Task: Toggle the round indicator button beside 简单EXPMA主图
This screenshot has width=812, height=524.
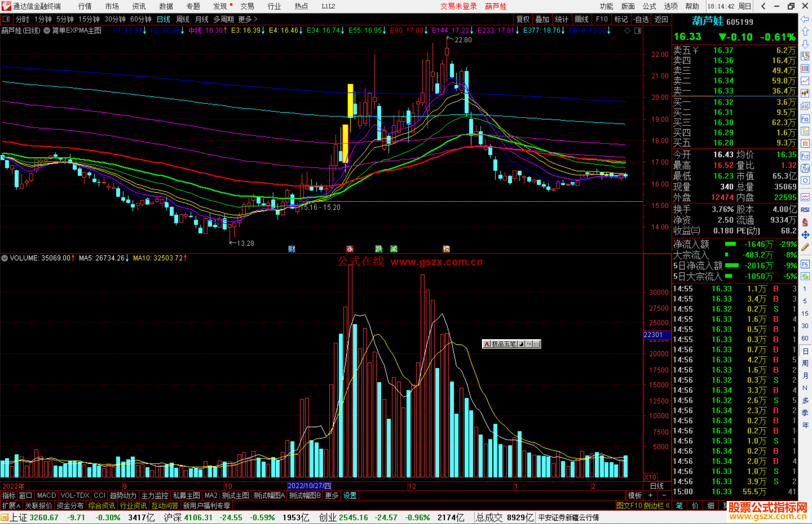Action: [47, 31]
